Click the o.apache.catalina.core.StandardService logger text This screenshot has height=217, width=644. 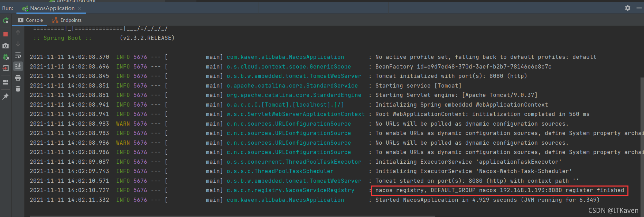292,85
